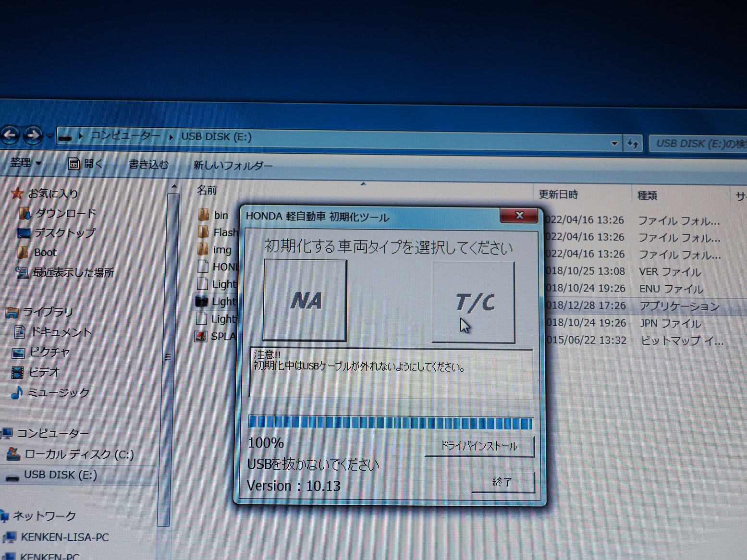
Task: Click the ローカル ディスク (C:) drive icon
Action: 13,454
